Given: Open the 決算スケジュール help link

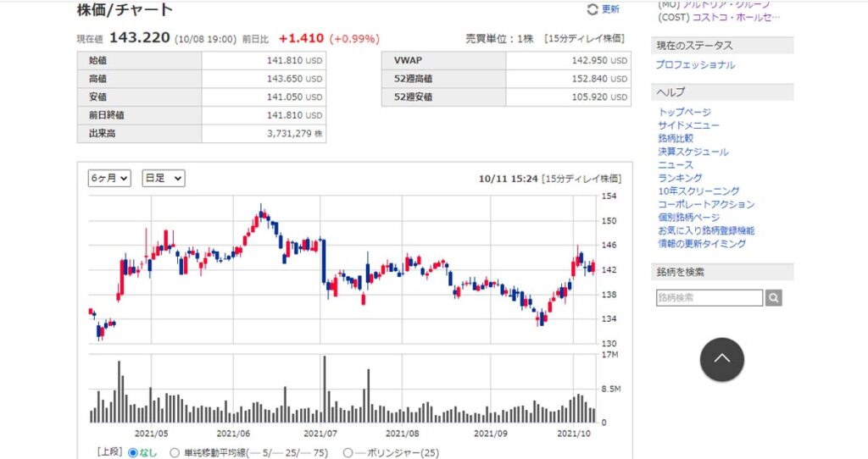Looking at the screenshot, I should point(693,152).
